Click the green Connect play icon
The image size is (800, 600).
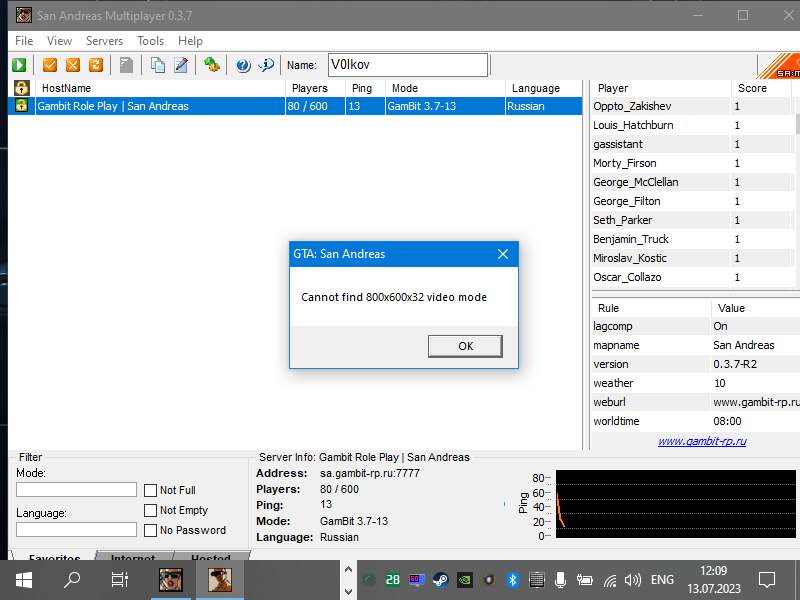point(19,65)
